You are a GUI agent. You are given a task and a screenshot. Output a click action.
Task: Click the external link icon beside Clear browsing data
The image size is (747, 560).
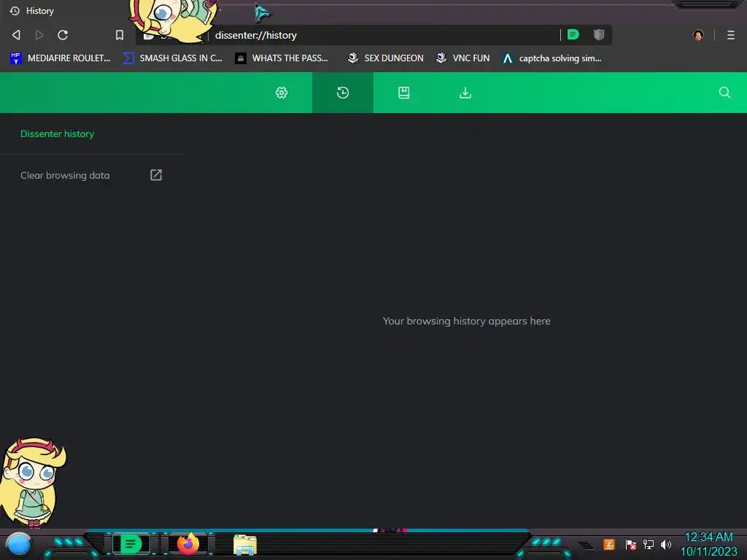click(x=156, y=175)
